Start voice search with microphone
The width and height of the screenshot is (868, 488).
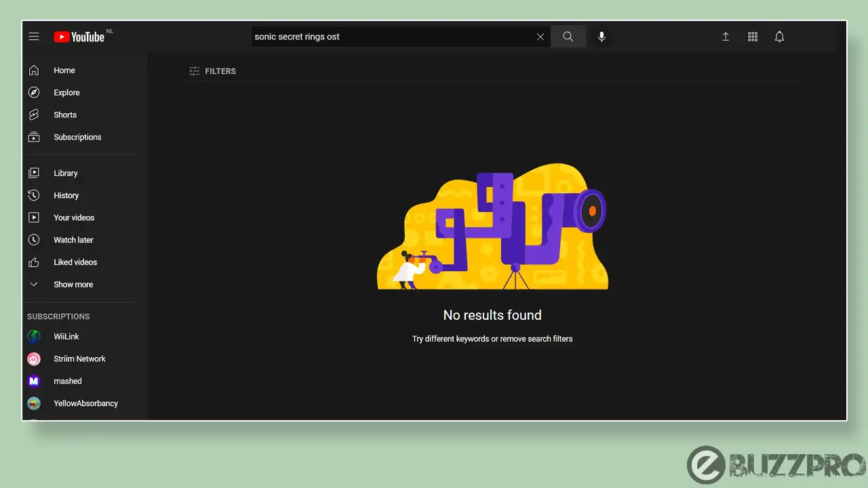coord(601,37)
